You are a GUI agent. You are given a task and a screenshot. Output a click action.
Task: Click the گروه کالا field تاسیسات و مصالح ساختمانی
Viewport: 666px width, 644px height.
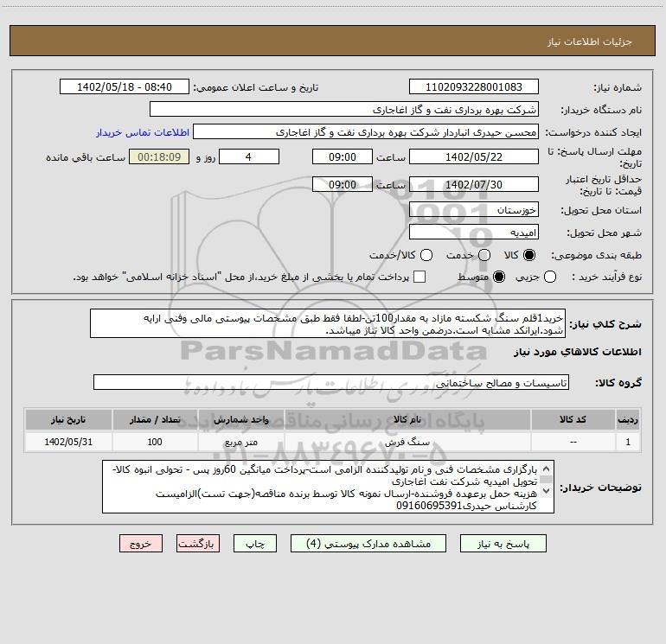[x=331, y=382]
